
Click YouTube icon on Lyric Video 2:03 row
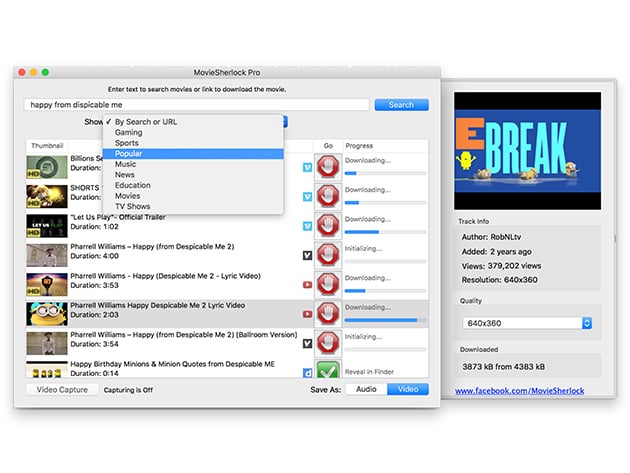coord(307,314)
